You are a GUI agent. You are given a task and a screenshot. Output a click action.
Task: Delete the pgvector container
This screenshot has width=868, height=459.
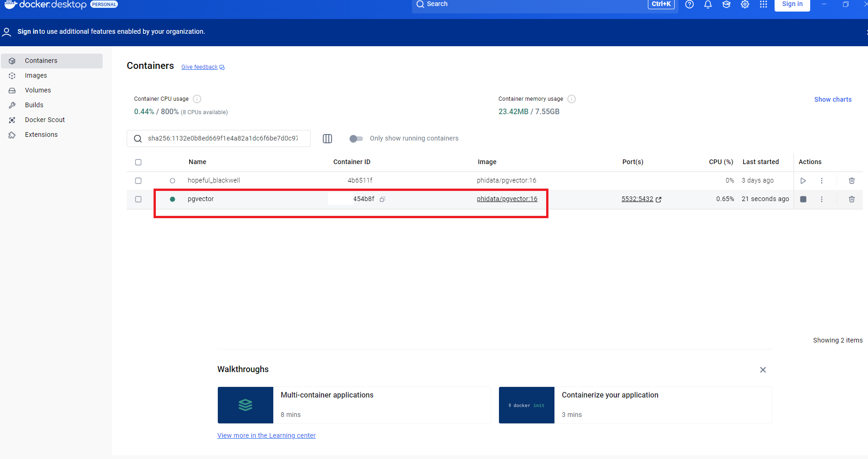coord(851,199)
